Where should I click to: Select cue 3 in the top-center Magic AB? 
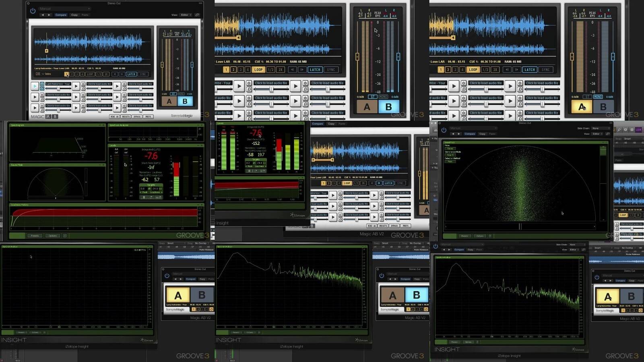click(x=240, y=70)
